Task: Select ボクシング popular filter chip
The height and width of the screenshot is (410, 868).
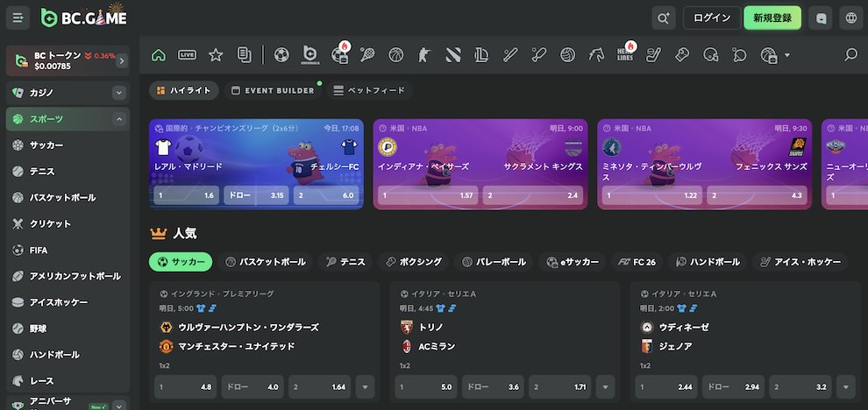Action: (414, 262)
